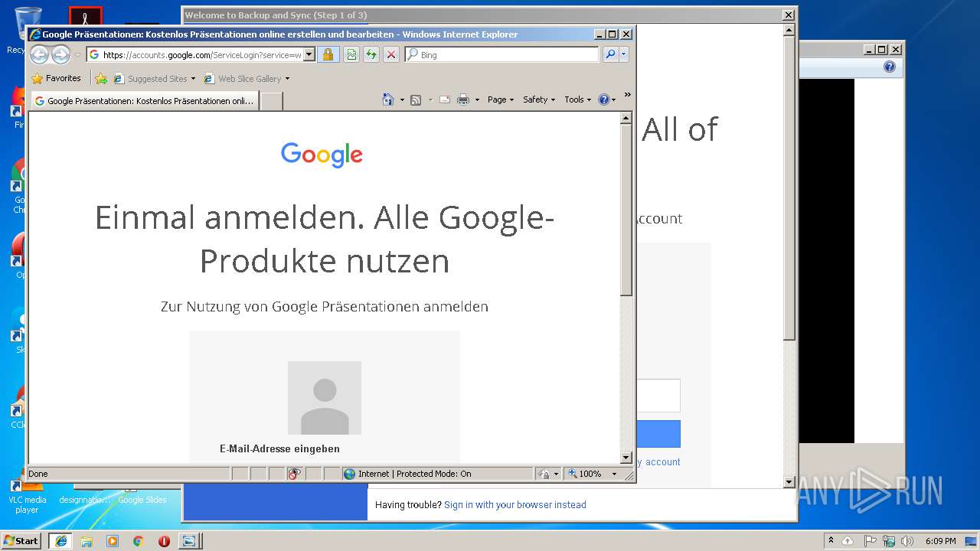This screenshot has width=980, height=551.
Task: Click IE Forward arrow button
Action: (x=60, y=54)
